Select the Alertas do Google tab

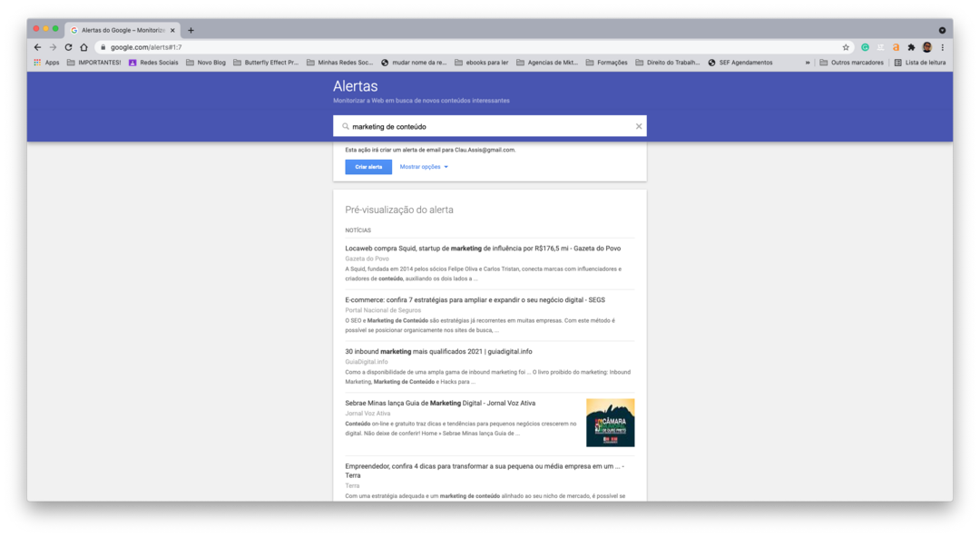pos(122,30)
